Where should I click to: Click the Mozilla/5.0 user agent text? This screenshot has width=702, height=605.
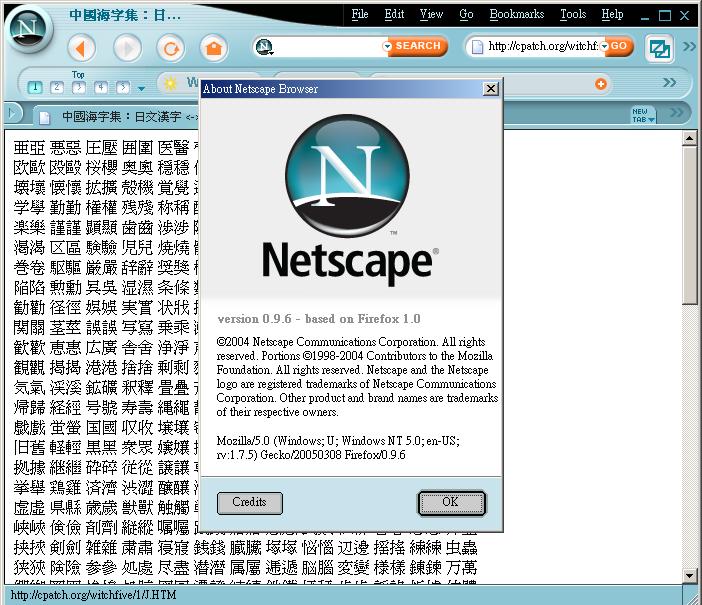coord(338,448)
